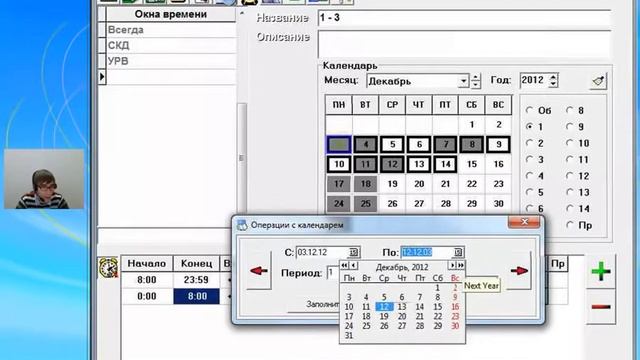Viewport: 640px width, 360px height.
Task: Select radio option 1
Action: [x=530, y=127]
